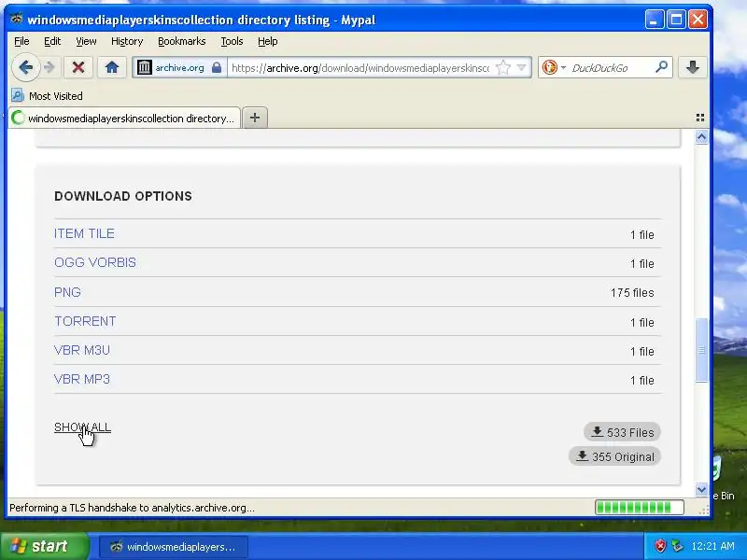Open the View menu

86,41
